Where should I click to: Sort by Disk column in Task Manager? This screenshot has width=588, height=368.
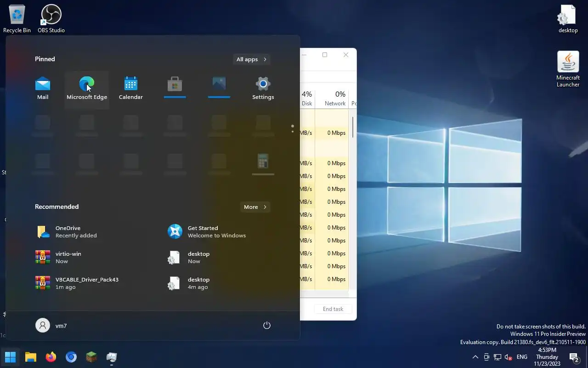(x=307, y=98)
